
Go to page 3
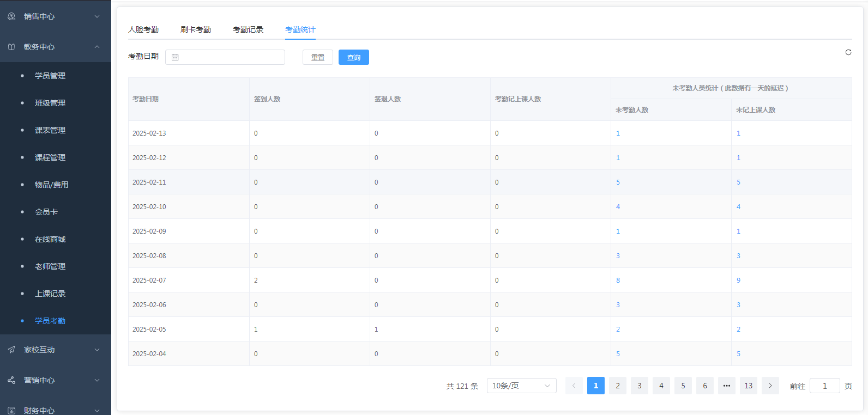(640, 386)
